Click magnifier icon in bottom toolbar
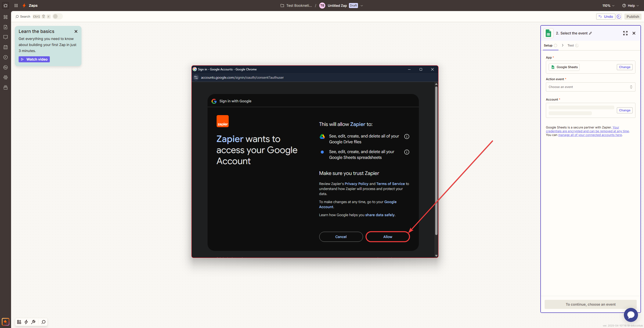The image size is (644, 328). click(x=44, y=322)
